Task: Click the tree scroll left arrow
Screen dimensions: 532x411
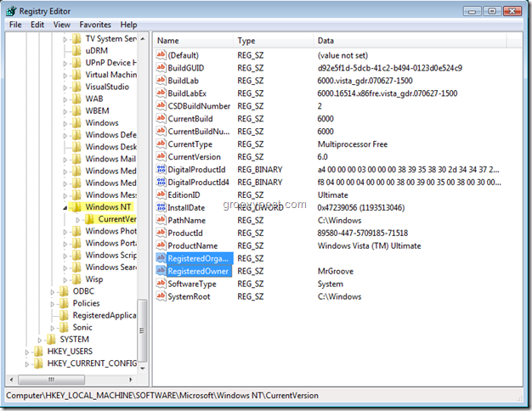Action: click(12, 380)
